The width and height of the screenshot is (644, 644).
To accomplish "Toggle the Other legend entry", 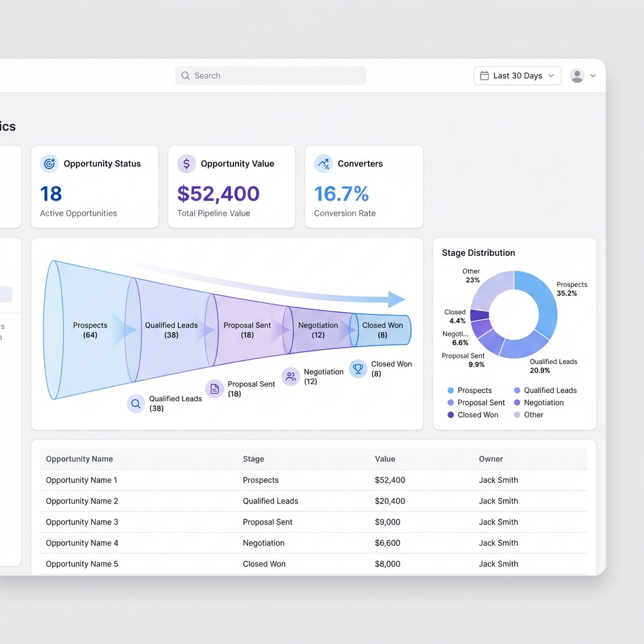I will pyautogui.click(x=534, y=414).
